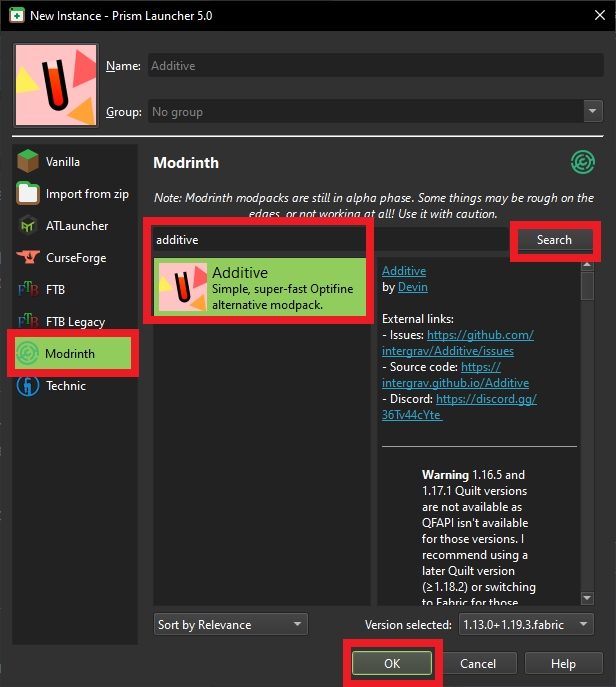Click the Prism Launcher title bar icon
The height and width of the screenshot is (687, 616).
(x=17, y=15)
